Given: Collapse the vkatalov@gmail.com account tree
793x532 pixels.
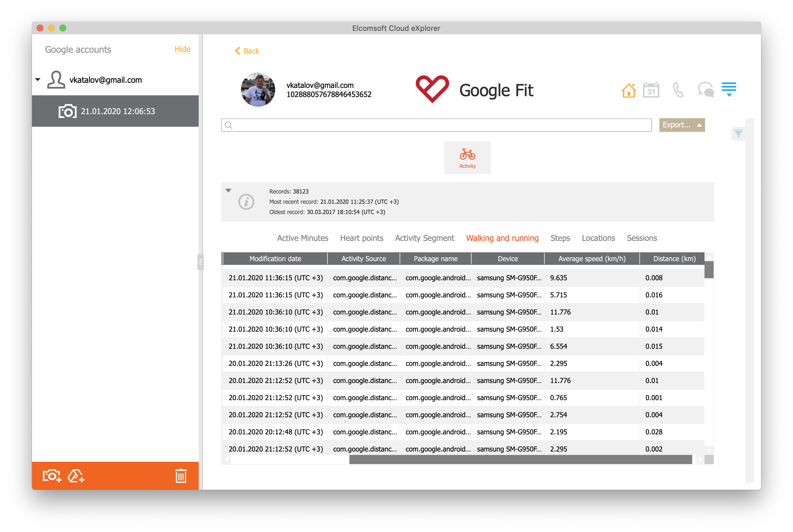Looking at the screenshot, I should [38, 80].
